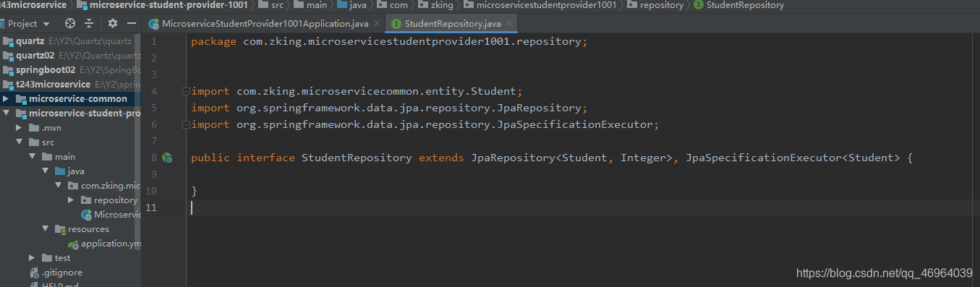Click the Spring class icon on the Application tab

click(x=153, y=24)
